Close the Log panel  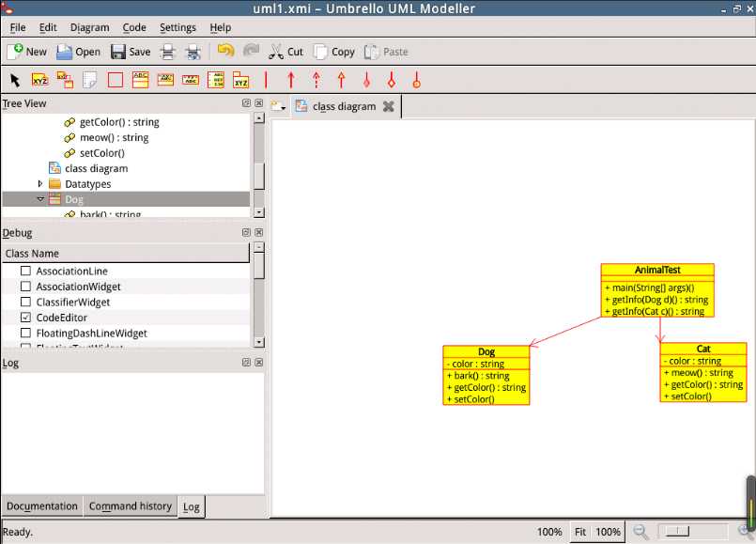259,362
